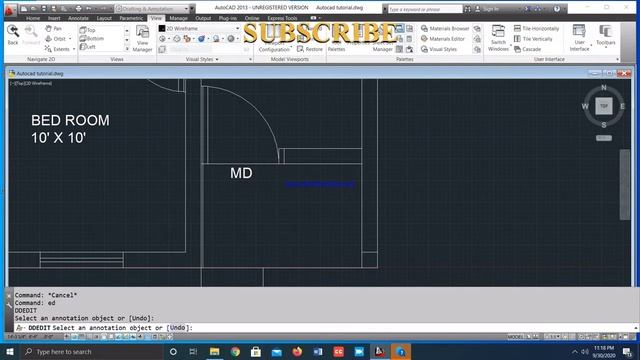Open File Explorer from the taskbar

(x=214, y=351)
